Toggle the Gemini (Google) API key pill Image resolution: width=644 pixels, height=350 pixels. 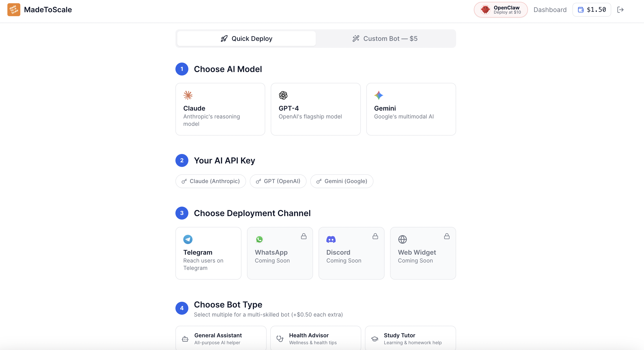pos(342,181)
